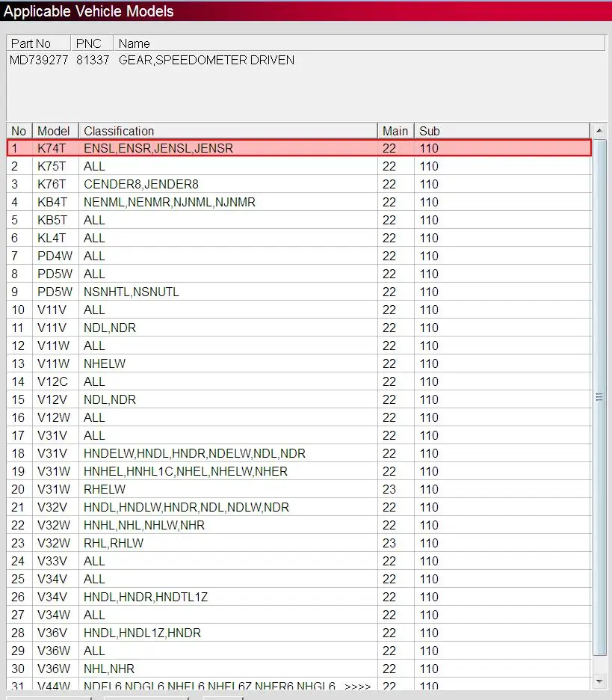Click classification HNHEL,HNHL1C,NHEL,NHELW,NHER
Viewport: 612px width, 700px height.
(x=185, y=471)
